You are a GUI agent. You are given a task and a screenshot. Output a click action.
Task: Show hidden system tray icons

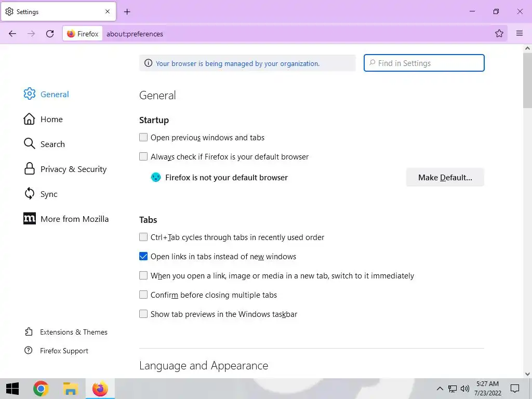440,389
